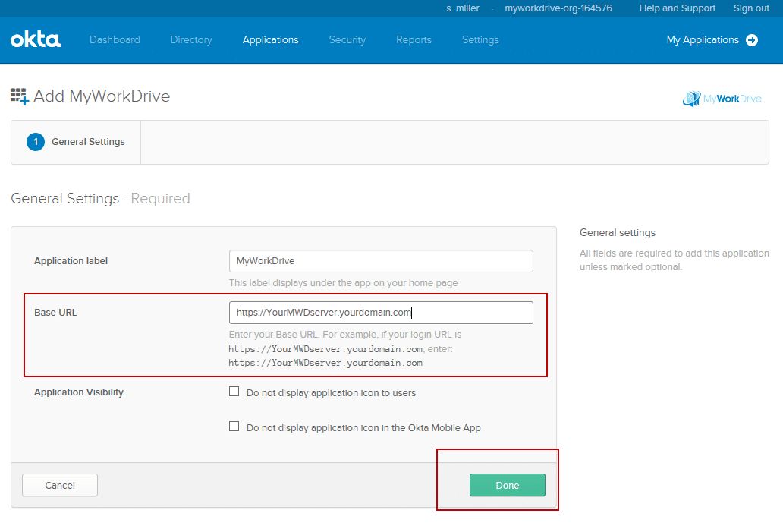Click into the Base URL field
This screenshot has height=532, width=783.
pos(381,313)
